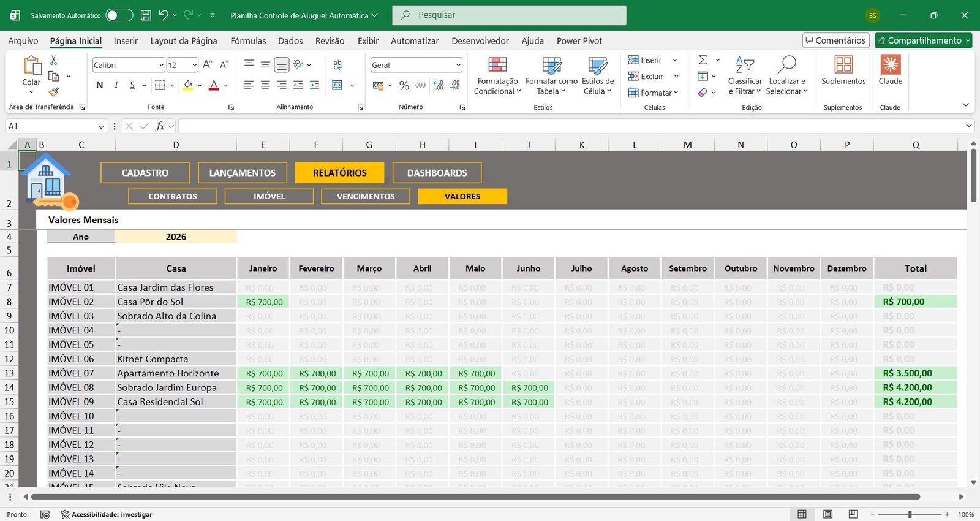This screenshot has height=521, width=980.
Task: Toggle bold (N) formatting
Action: (x=99, y=85)
